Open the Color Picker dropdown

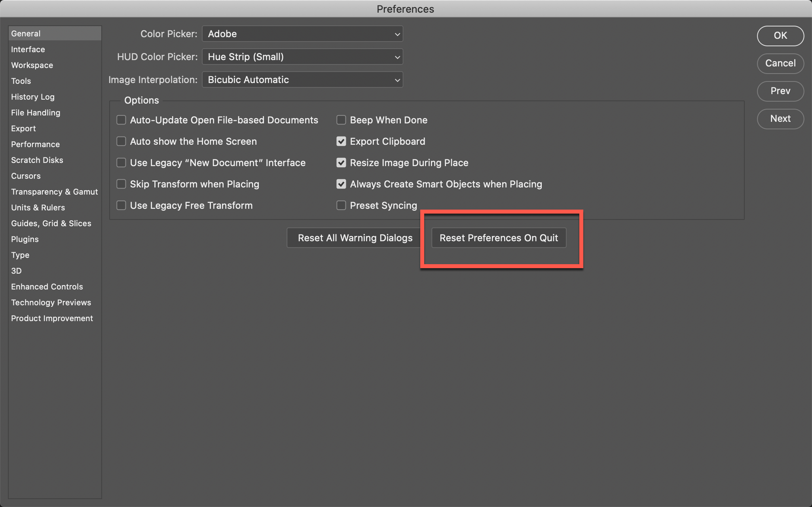coord(302,34)
